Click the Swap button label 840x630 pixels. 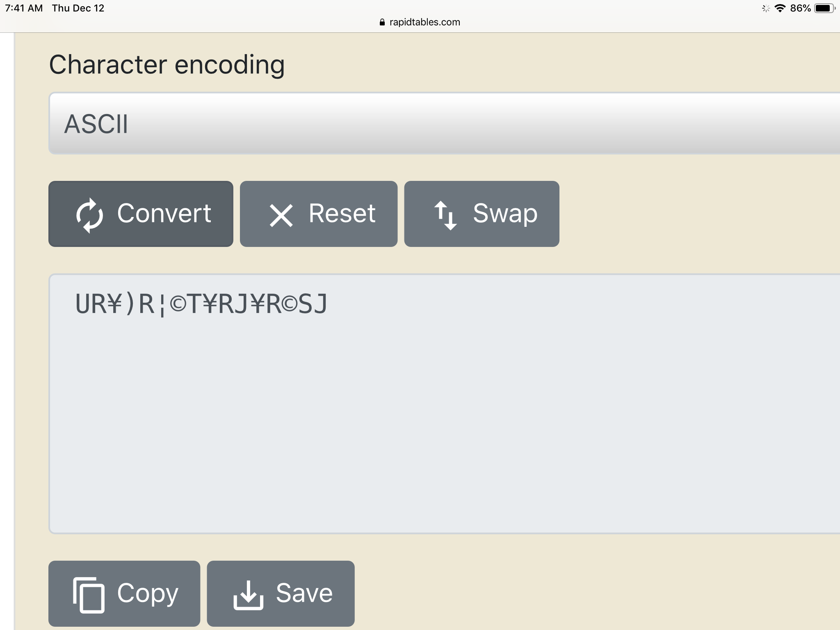505,214
